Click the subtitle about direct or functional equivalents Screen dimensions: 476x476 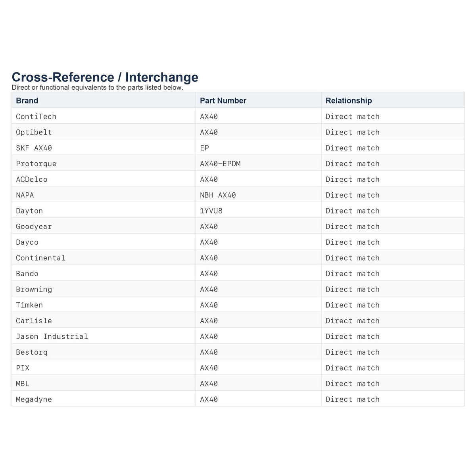point(98,88)
